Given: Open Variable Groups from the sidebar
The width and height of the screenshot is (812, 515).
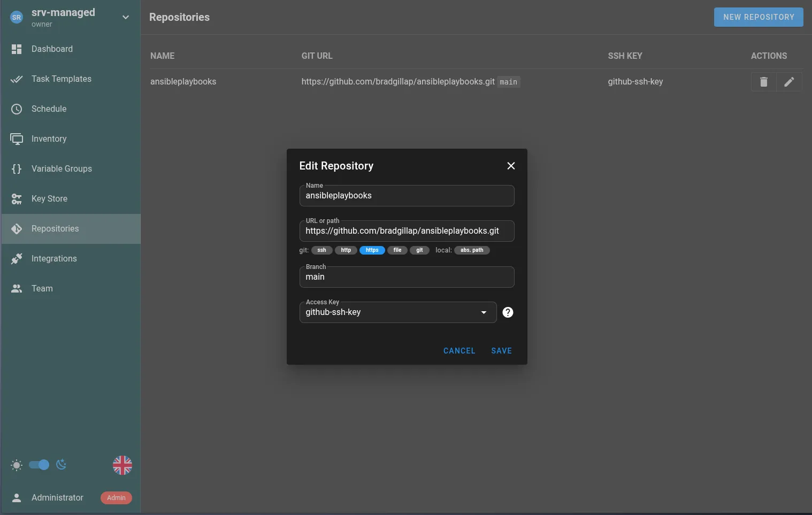Looking at the screenshot, I should [x=17, y=168].
